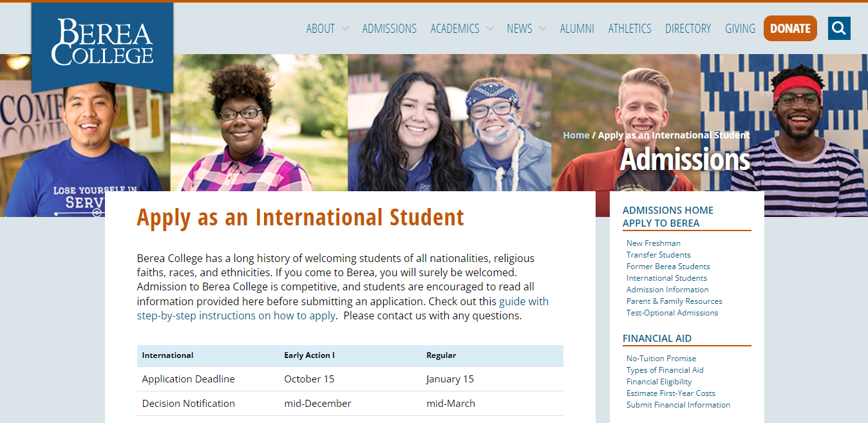Open the Alumni navigation link
868x423 pixels.
[x=577, y=28]
